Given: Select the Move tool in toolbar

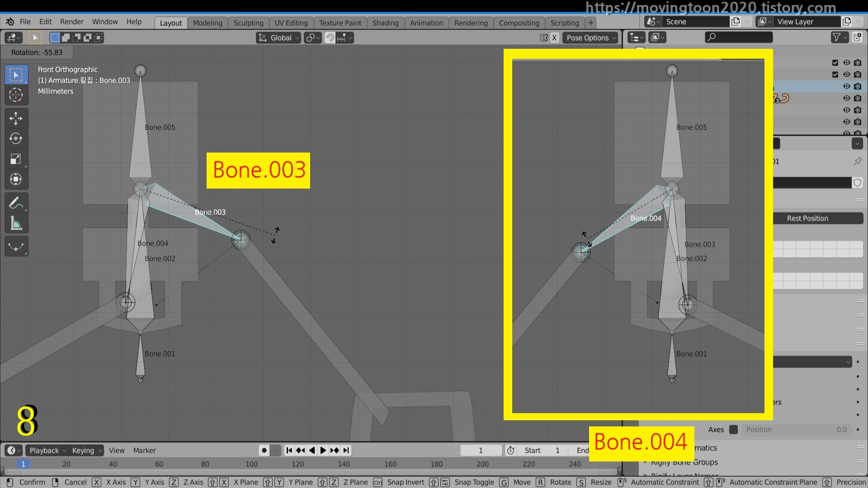Looking at the screenshot, I should click(16, 118).
